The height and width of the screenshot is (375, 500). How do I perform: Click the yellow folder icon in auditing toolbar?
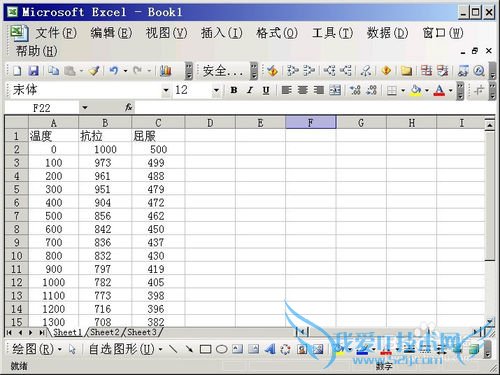pos(406,71)
